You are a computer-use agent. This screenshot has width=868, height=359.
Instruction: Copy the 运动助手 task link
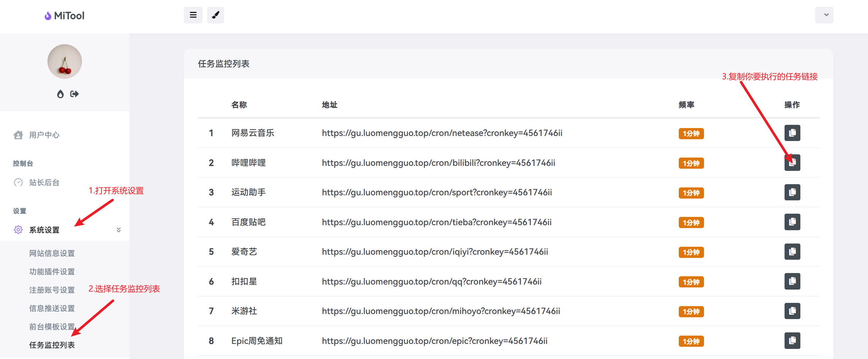tap(792, 192)
